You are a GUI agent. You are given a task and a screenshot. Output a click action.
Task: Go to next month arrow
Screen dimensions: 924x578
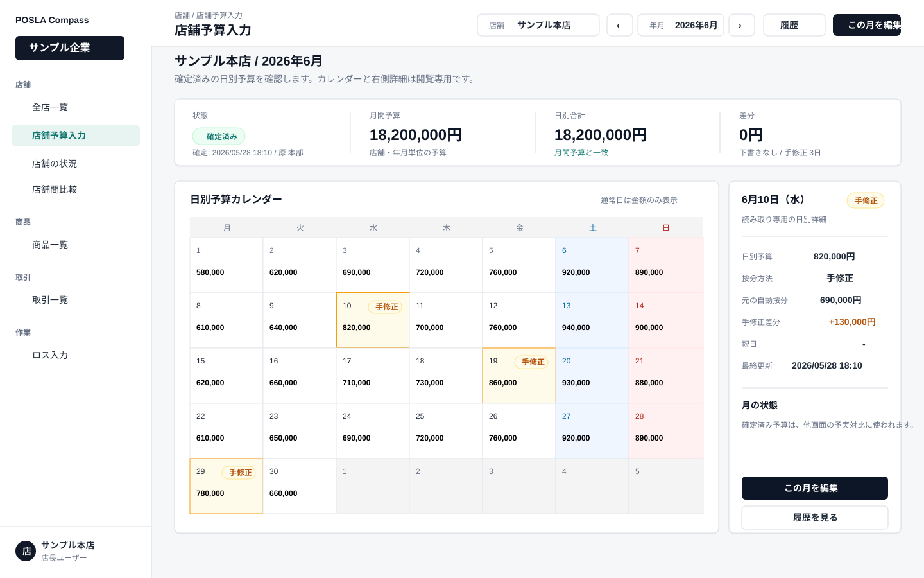tap(741, 25)
